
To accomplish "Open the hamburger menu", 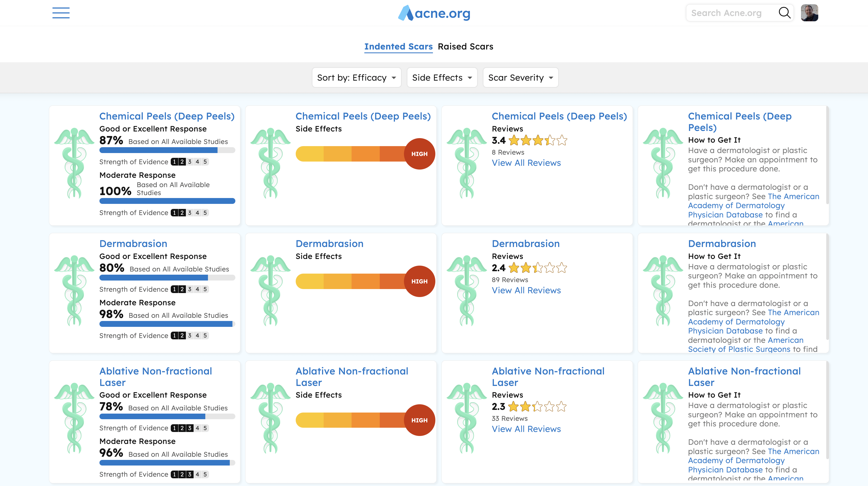I will click(x=61, y=13).
